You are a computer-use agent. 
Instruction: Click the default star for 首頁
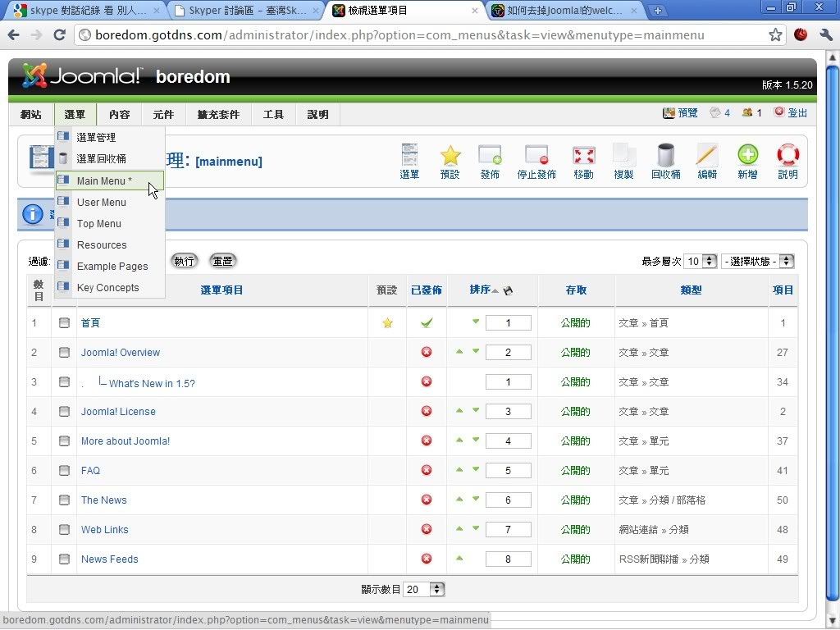pyautogui.click(x=387, y=323)
